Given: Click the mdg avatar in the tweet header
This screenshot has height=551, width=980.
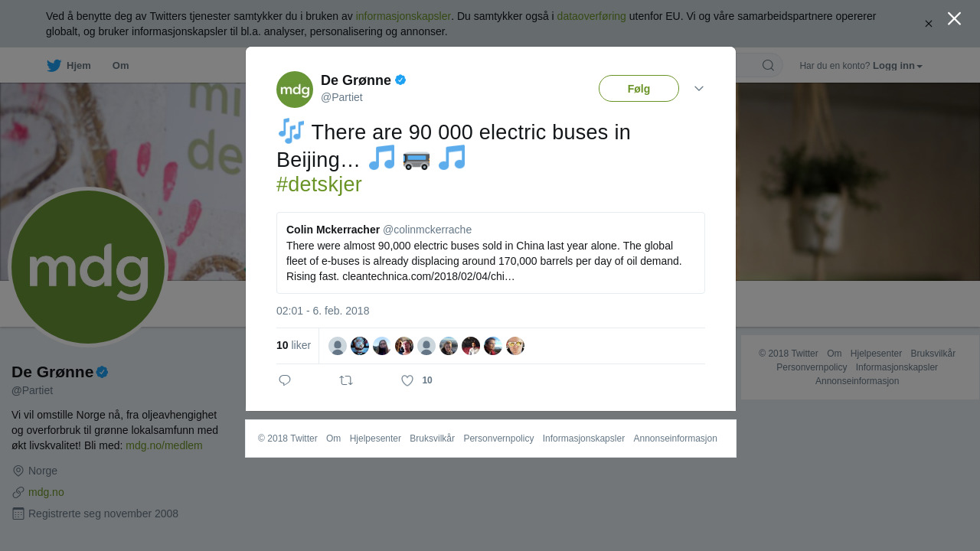Looking at the screenshot, I should [x=295, y=90].
